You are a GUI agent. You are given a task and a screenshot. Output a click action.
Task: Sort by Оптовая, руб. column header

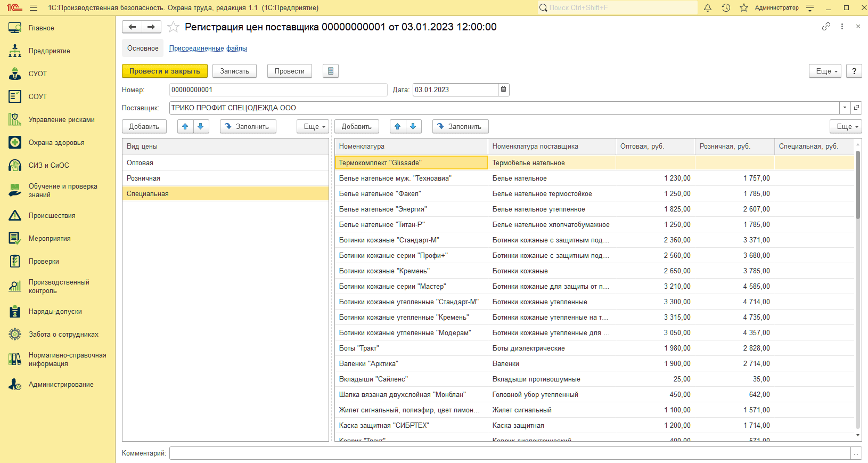(x=656, y=146)
